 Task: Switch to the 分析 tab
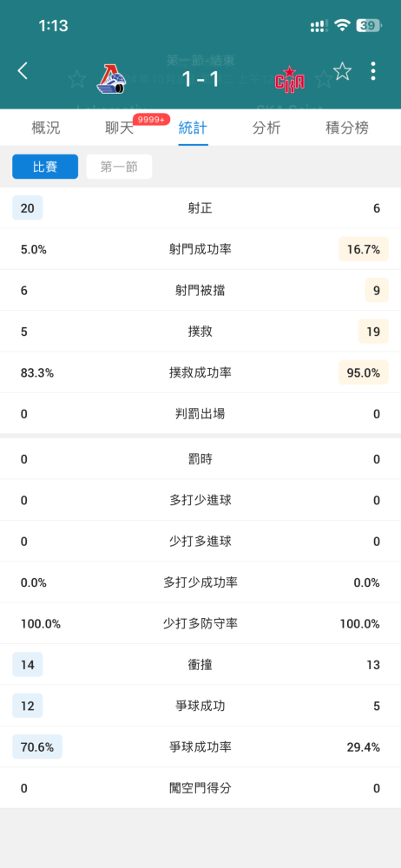point(266,128)
